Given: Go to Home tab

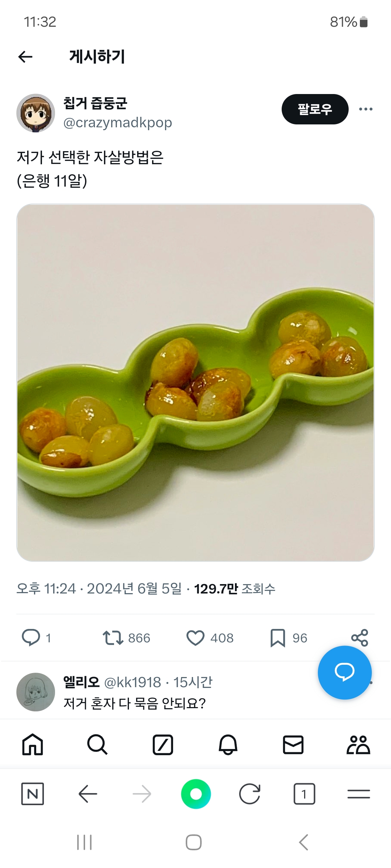Looking at the screenshot, I should (x=33, y=745).
